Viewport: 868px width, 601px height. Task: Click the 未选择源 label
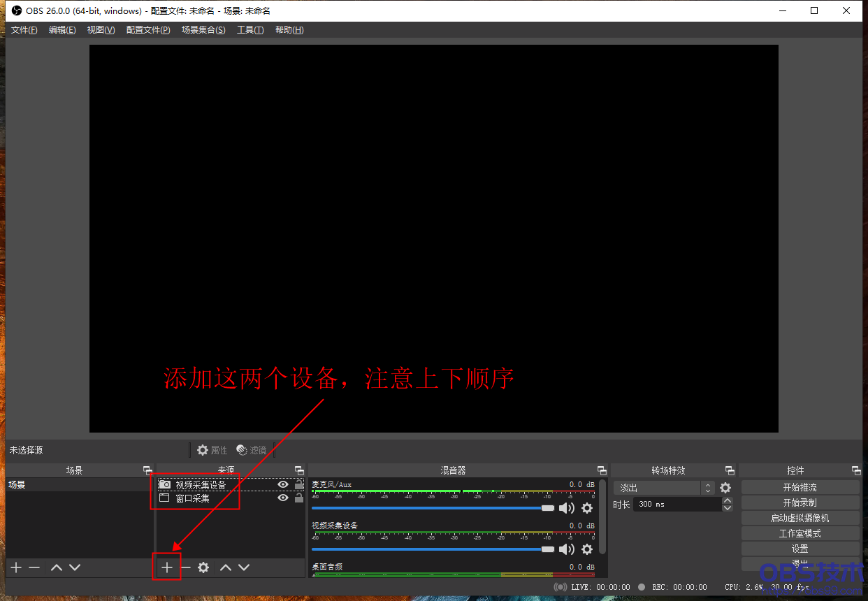click(26, 450)
